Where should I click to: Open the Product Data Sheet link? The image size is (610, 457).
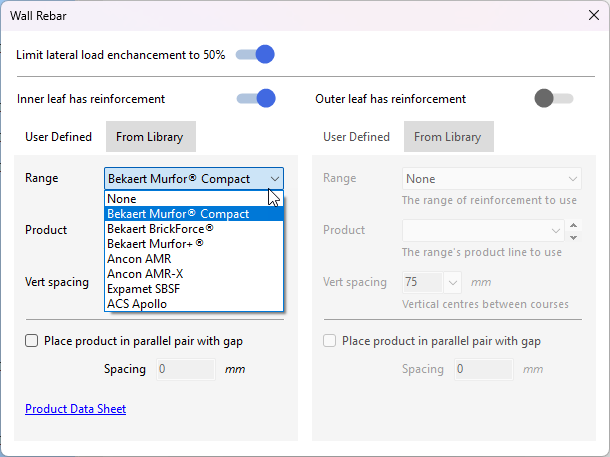point(75,409)
